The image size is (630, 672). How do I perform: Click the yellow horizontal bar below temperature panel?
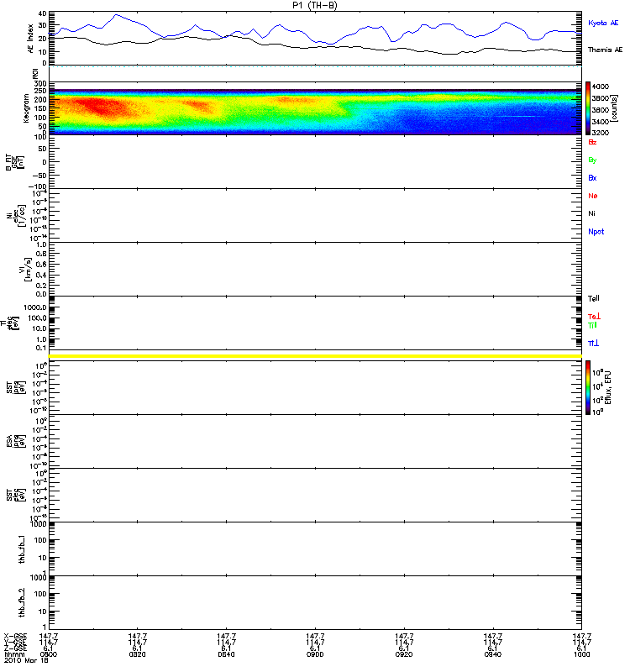click(315, 356)
